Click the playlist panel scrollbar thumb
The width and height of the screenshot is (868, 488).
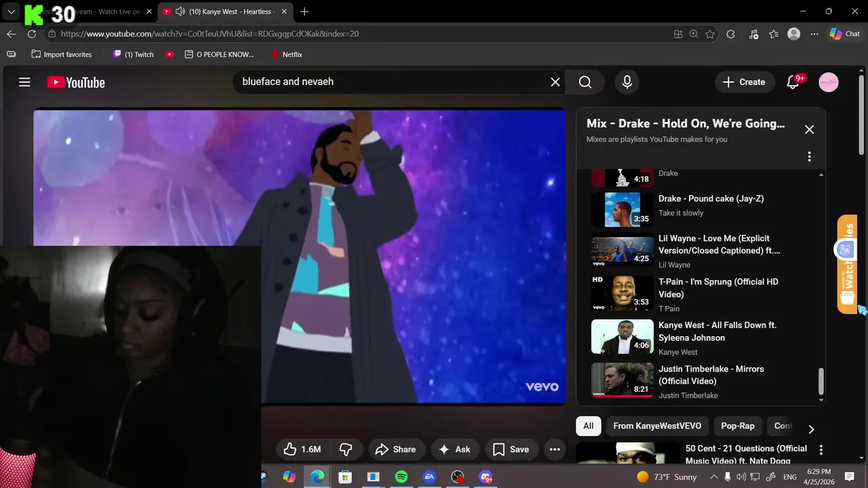821,381
